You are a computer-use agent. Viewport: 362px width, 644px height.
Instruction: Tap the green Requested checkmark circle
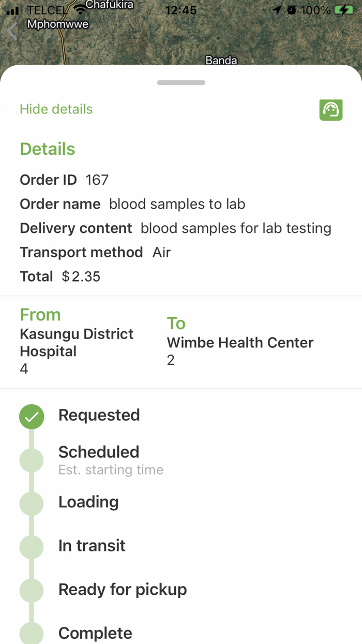(x=32, y=416)
